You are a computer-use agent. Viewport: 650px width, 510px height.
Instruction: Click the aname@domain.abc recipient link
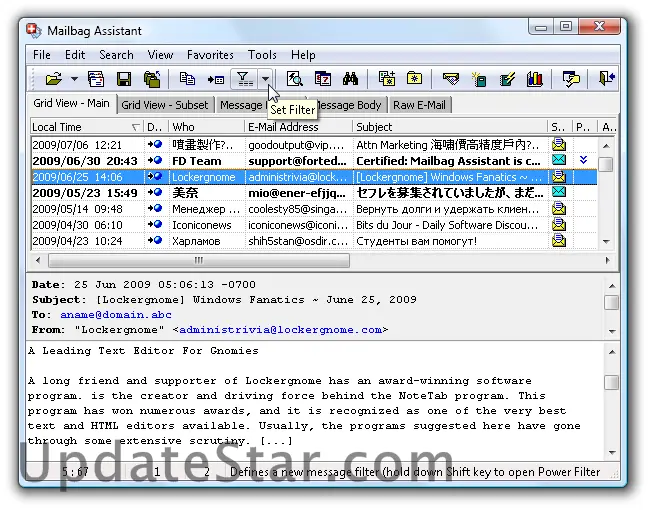pos(116,315)
